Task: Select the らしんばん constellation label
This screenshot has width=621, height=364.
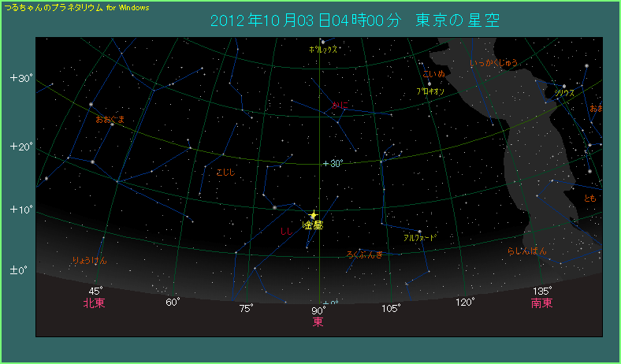Action: pyautogui.click(x=526, y=251)
